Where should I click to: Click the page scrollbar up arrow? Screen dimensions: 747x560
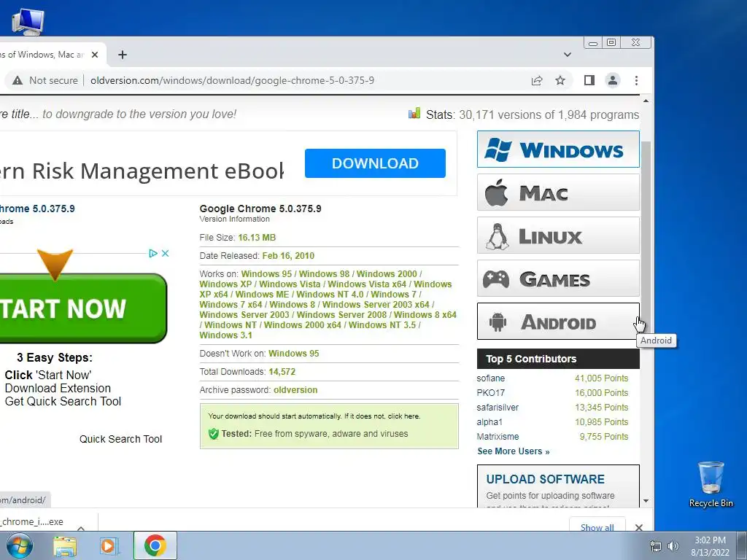pyautogui.click(x=646, y=101)
